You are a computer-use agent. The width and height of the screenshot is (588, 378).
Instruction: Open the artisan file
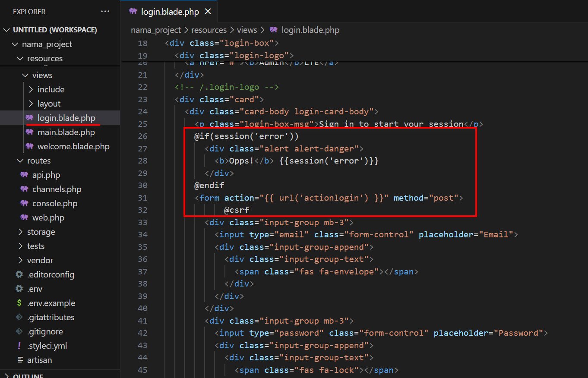pos(60,360)
